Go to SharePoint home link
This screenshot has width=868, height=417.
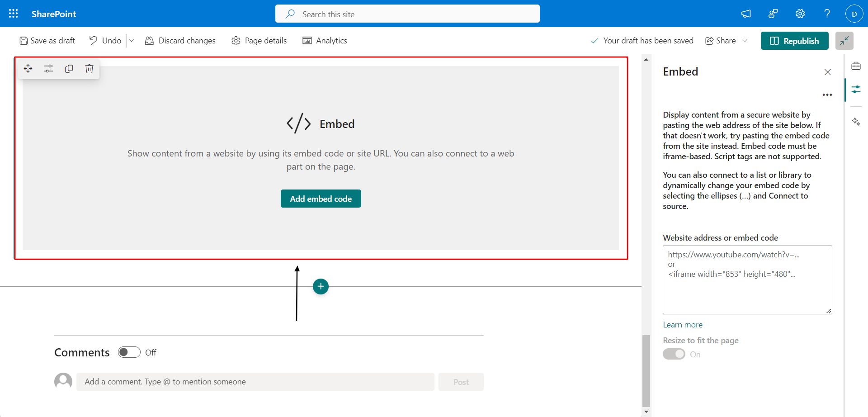pyautogui.click(x=54, y=14)
